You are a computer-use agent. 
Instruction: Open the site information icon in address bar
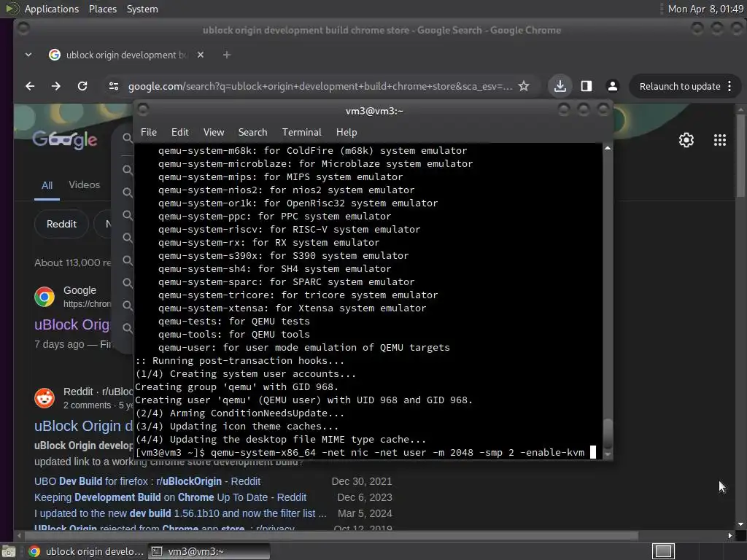point(113,86)
